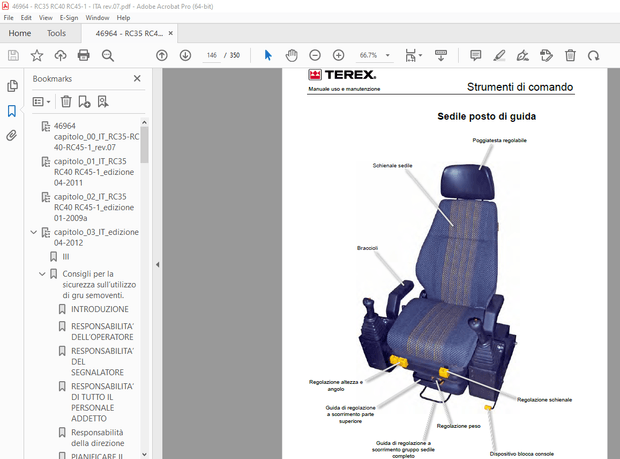This screenshot has width=620, height=459.
Task: Rotate page with circular arrow icon
Action: click(594, 55)
